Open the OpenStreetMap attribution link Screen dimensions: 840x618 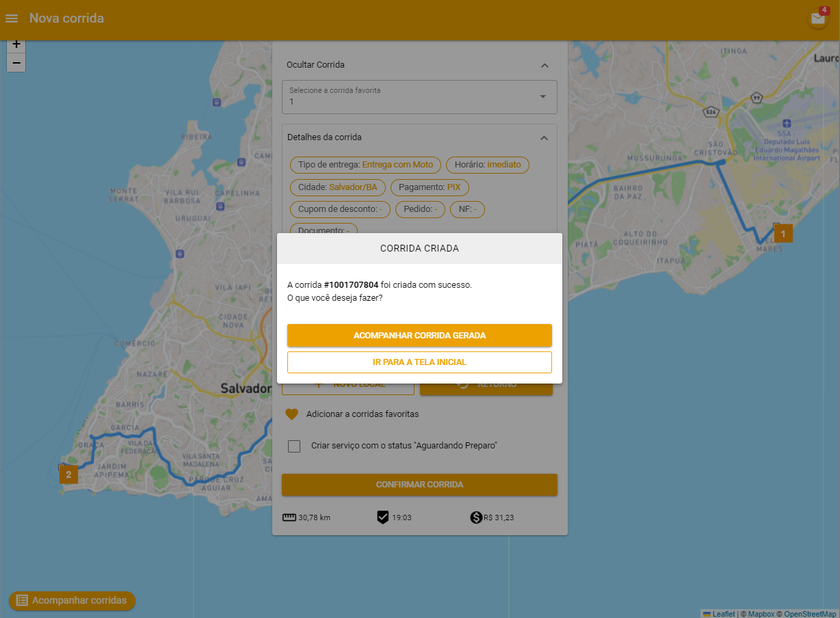810,614
